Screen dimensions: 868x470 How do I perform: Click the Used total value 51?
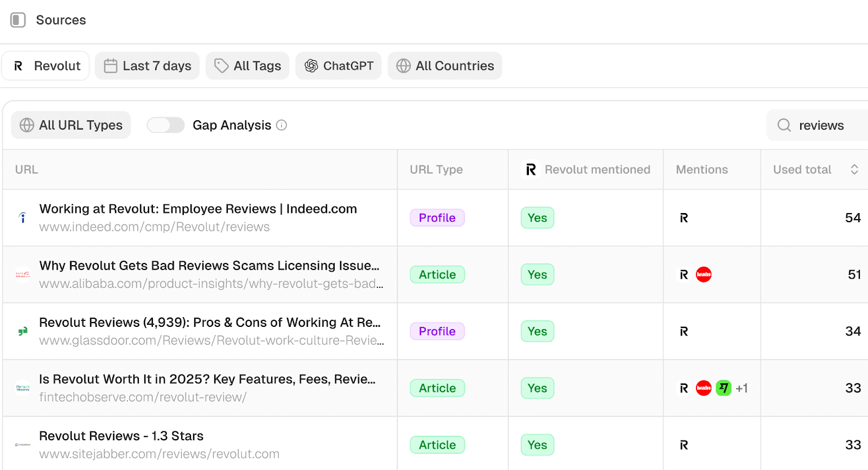854,275
